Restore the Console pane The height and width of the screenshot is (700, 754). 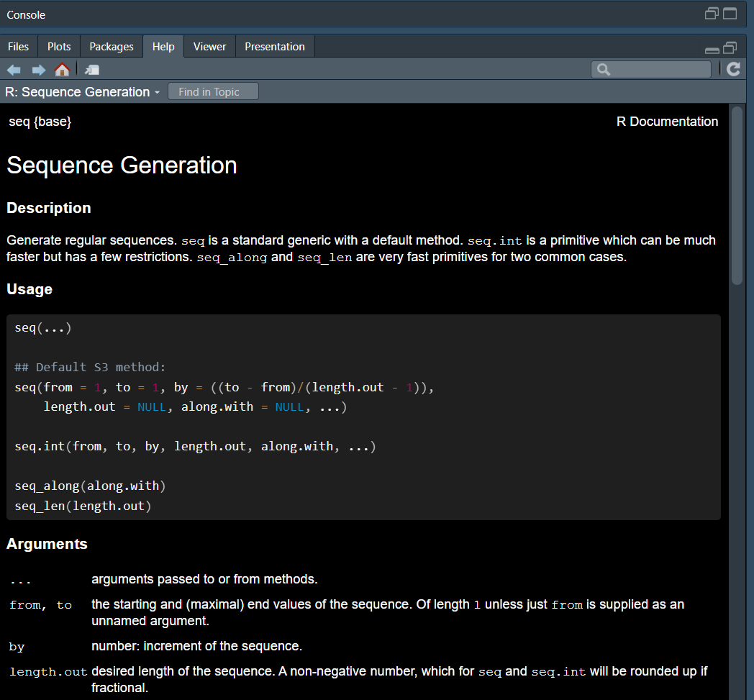coord(712,14)
